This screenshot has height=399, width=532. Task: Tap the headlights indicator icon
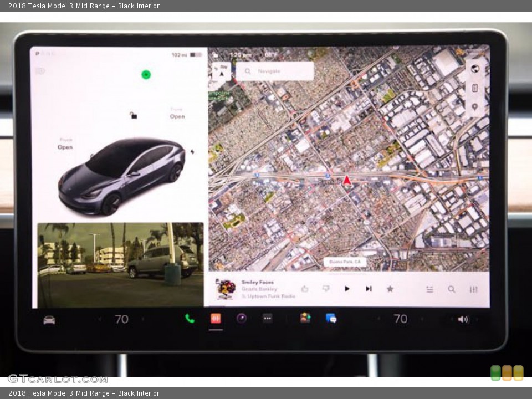40,71
